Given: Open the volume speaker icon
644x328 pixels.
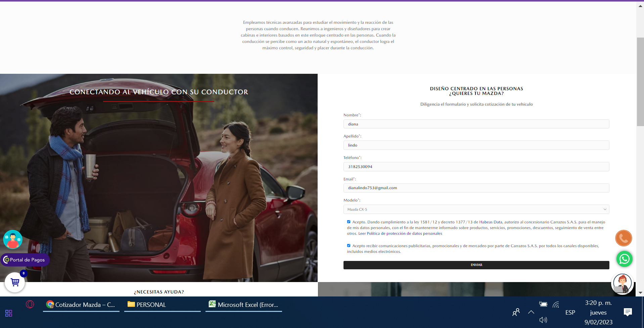Looking at the screenshot, I should point(543,320).
